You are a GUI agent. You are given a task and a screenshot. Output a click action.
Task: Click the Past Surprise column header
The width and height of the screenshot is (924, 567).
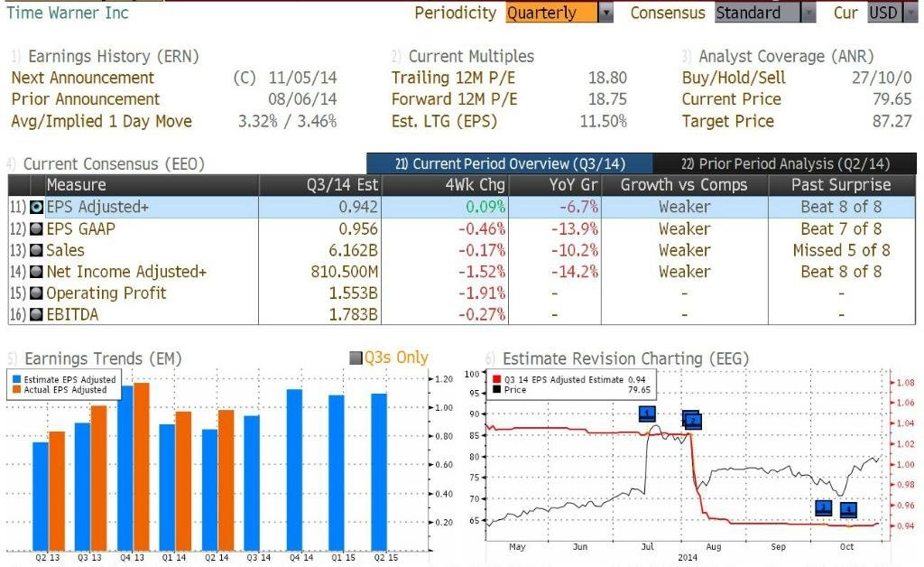point(841,185)
